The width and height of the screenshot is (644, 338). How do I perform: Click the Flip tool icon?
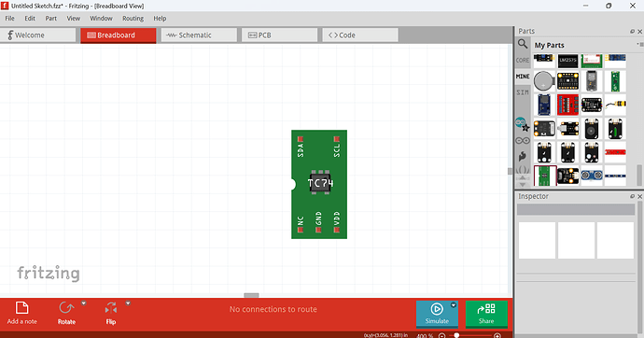click(110, 308)
